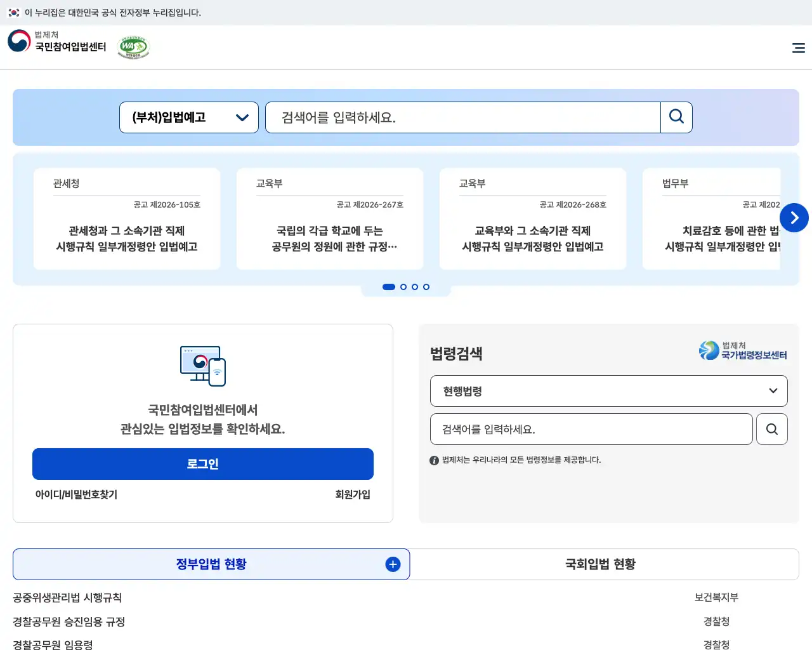The width and height of the screenshot is (812, 650).
Task: Switch to the 국회입법 현황 tab
Action: tap(601, 564)
